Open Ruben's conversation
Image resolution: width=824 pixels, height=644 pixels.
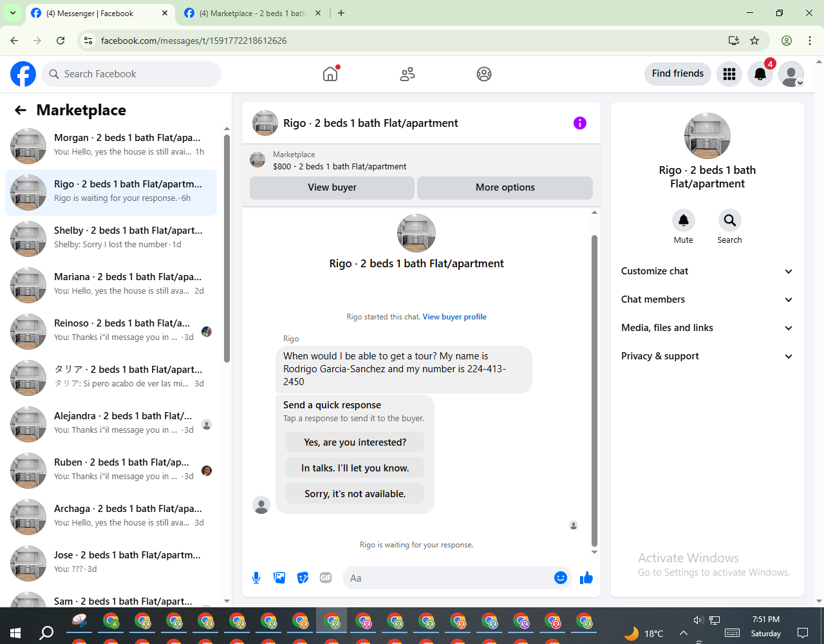pos(111,471)
